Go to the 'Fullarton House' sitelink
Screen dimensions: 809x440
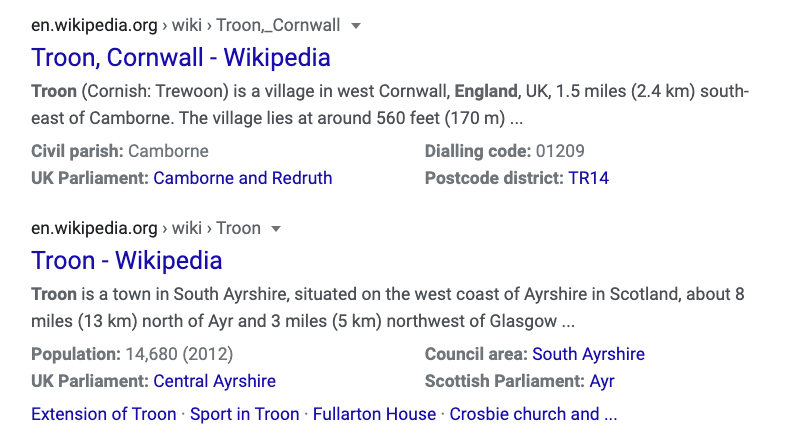tap(374, 414)
